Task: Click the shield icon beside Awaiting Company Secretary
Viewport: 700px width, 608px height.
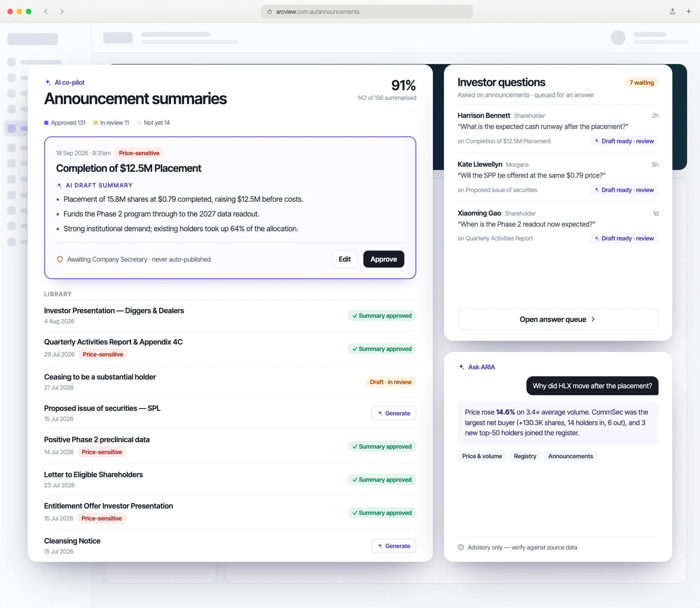Action: pyautogui.click(x=60, y=259)
